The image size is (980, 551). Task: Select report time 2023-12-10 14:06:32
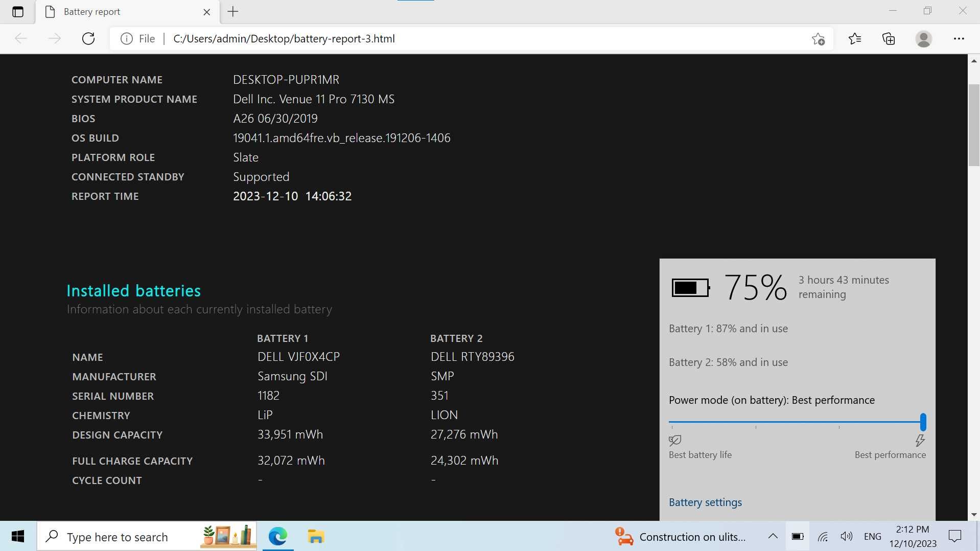coord(292,196)
